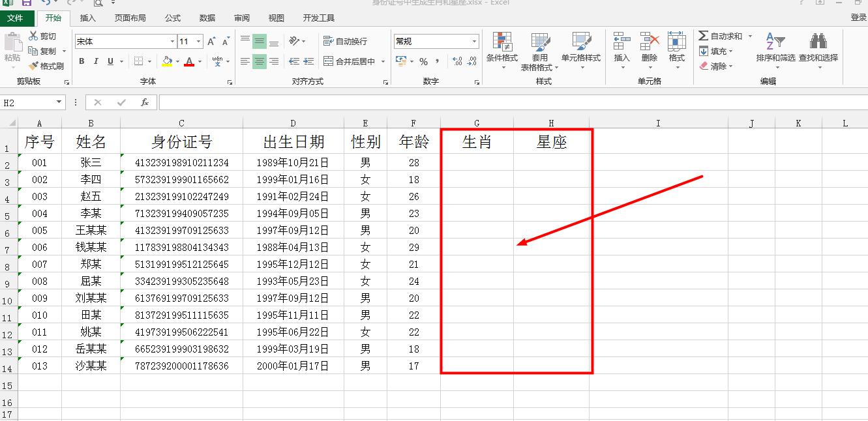
Task: Open 条件格式 conditional formatting options
Action: 503,51
